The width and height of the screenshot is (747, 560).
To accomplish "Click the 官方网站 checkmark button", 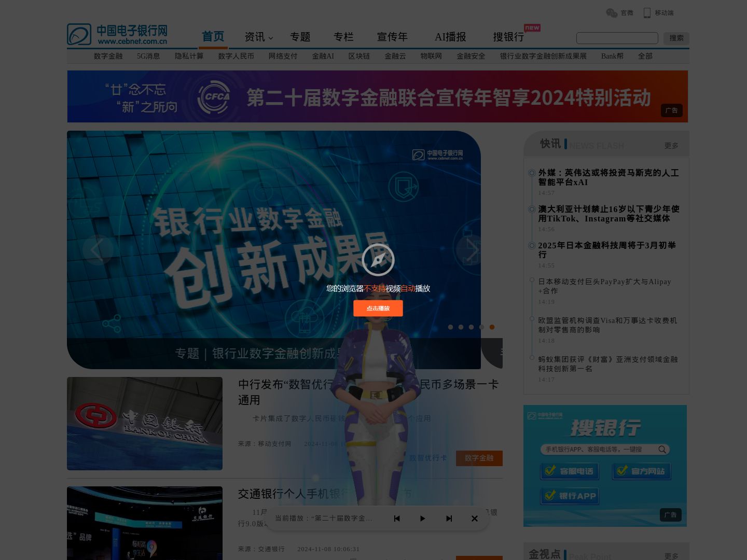I will coord(642,471).
